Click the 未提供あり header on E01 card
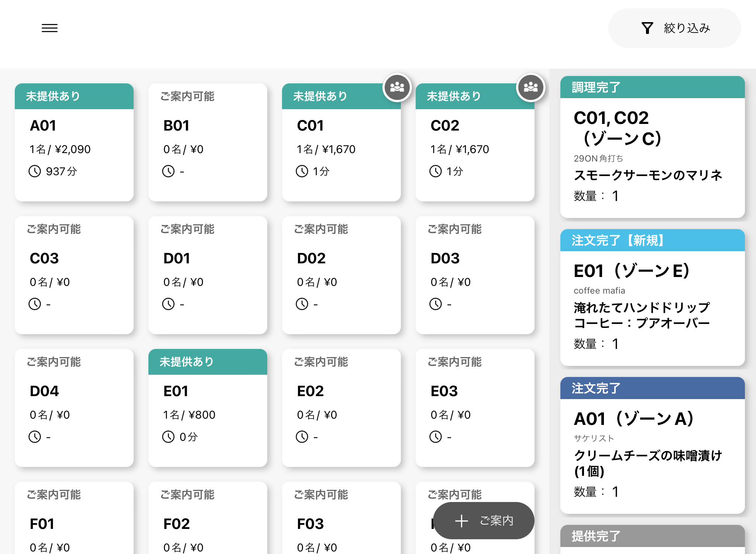 click(x=208, y=362)
